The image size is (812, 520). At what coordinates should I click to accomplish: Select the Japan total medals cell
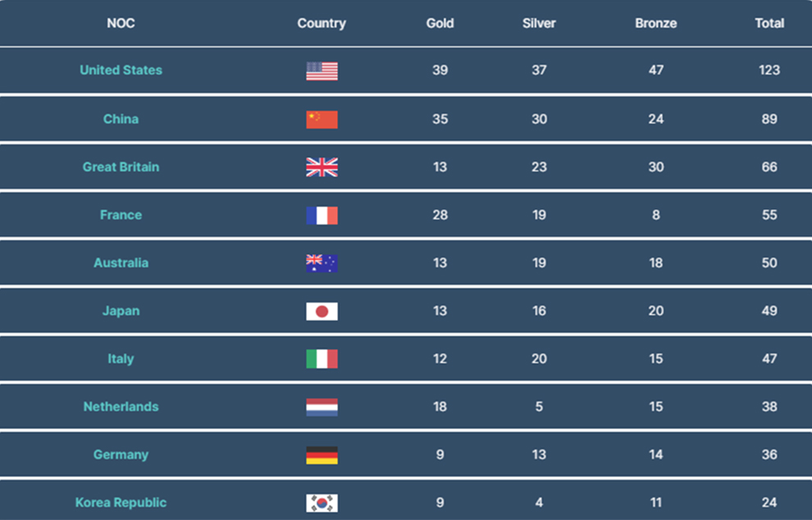[769, 311]
